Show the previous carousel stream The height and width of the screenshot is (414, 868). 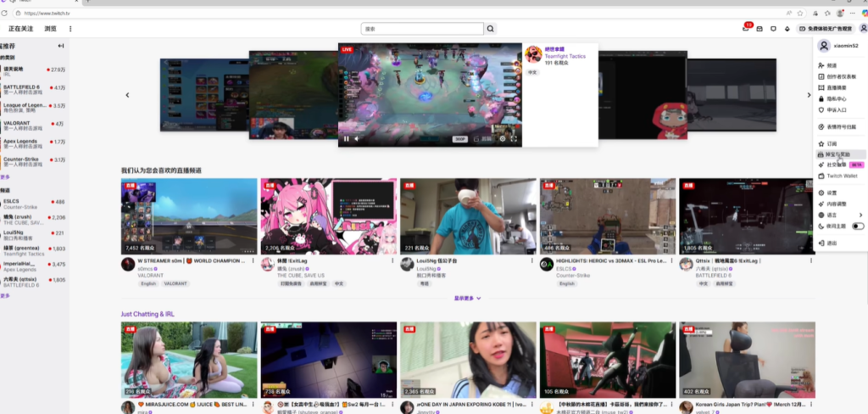[128, 95]
